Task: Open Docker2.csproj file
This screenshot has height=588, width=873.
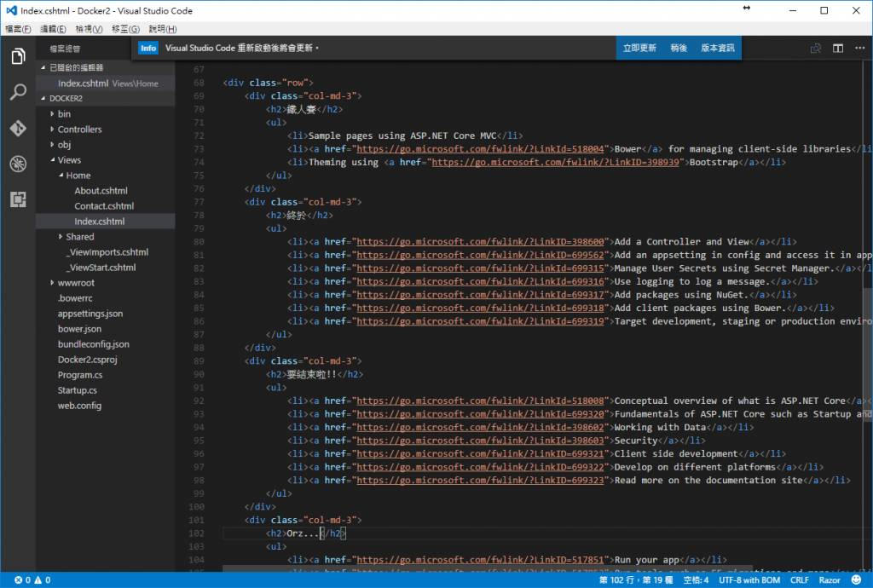Action: pos(88,360)
